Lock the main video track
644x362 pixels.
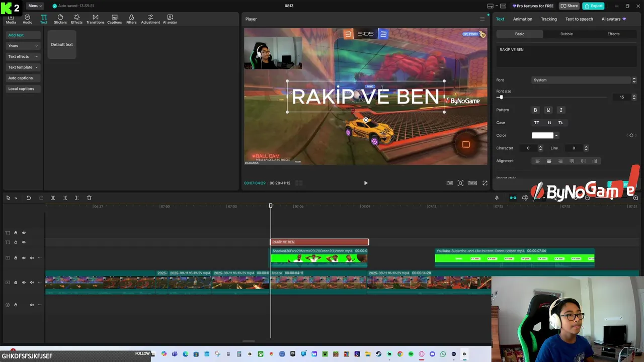[x=16, y=283]
